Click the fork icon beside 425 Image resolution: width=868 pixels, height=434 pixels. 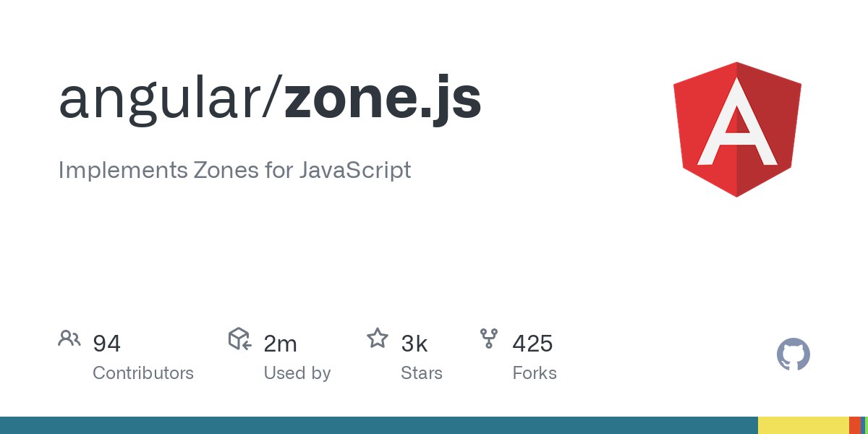488,338
